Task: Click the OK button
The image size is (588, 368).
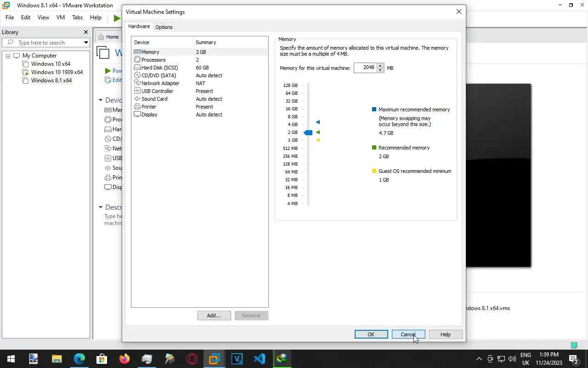Action: [x=371, y=334]
